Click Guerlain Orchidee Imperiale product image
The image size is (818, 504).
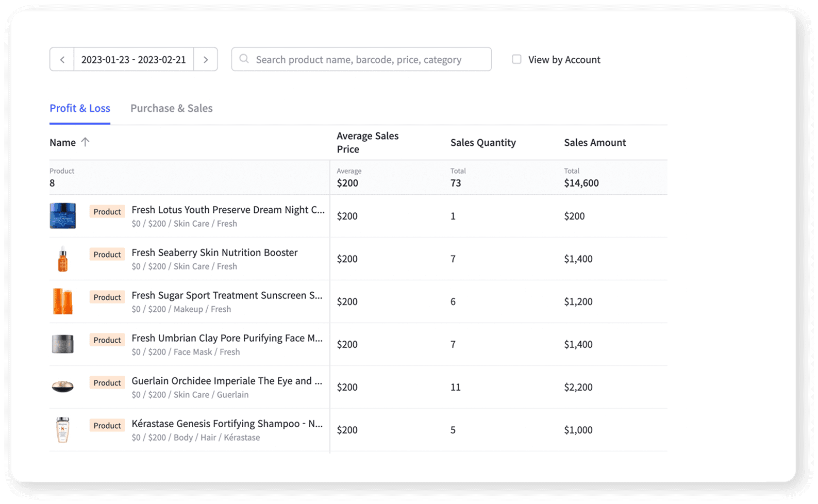63,387
